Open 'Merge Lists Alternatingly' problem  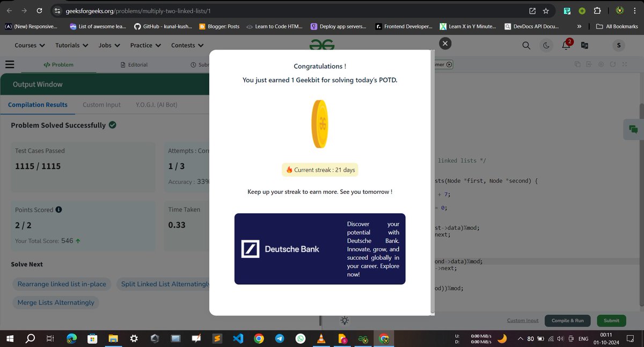coord(56,302)
